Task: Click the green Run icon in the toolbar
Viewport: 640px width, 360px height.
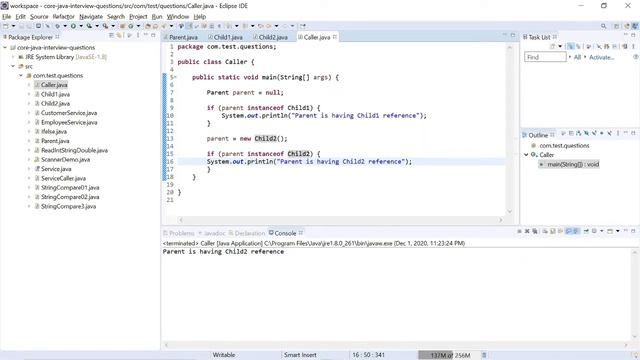Action: pos(73,26)
